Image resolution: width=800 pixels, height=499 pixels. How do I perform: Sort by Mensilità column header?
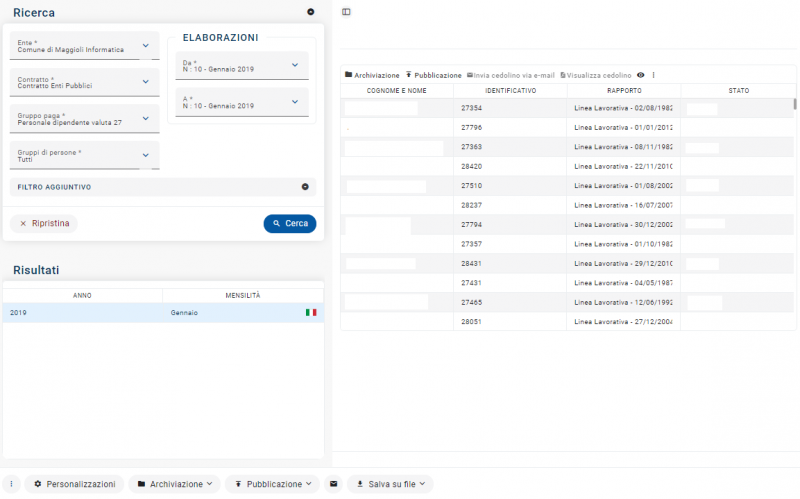[243, 295]
